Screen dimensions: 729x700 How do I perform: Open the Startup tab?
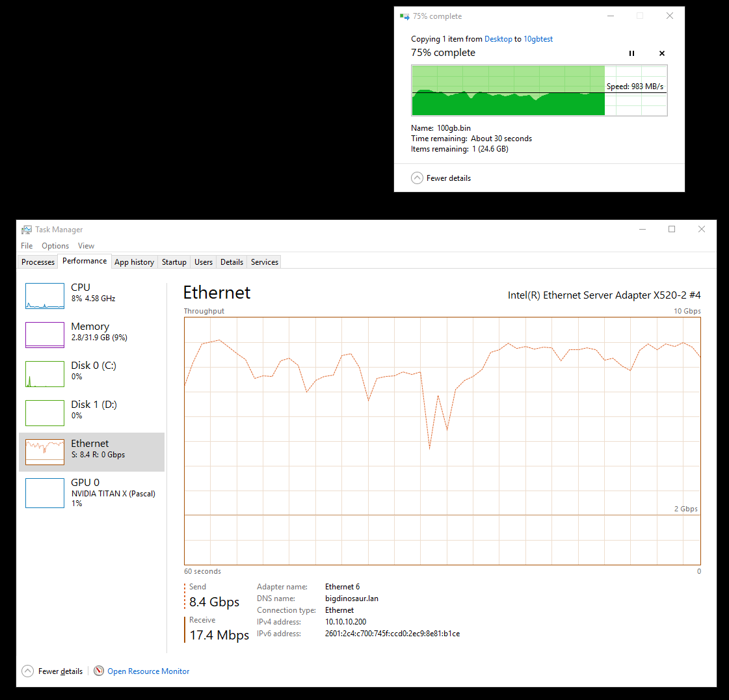point(174,262)
